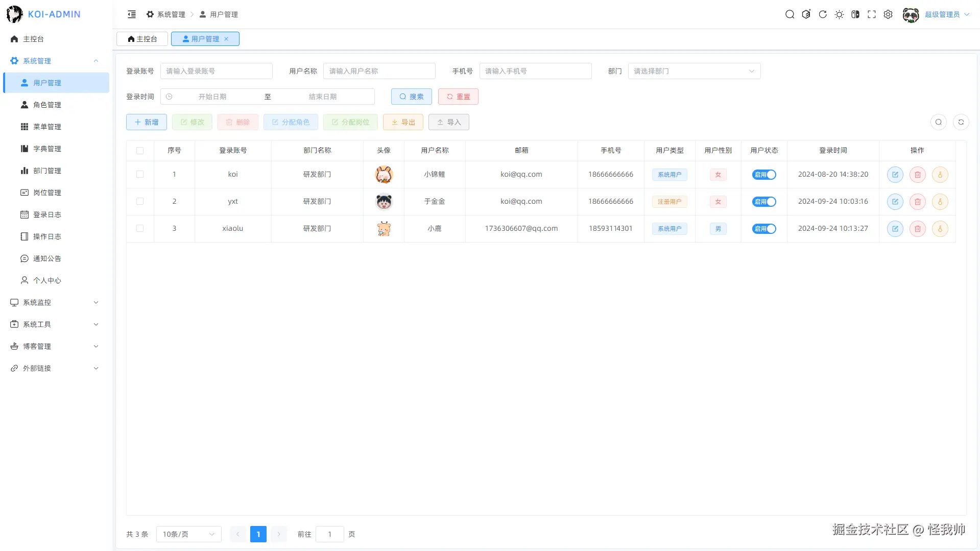Click the 搜索 search button
Viewport: 980px width, 551px height.
[411, 97]
